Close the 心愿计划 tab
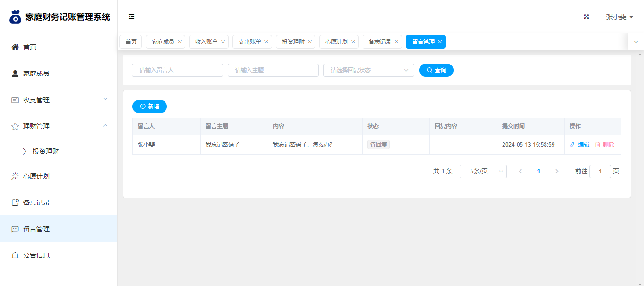Viewport: 644px width, 286px height. [353, 42]
